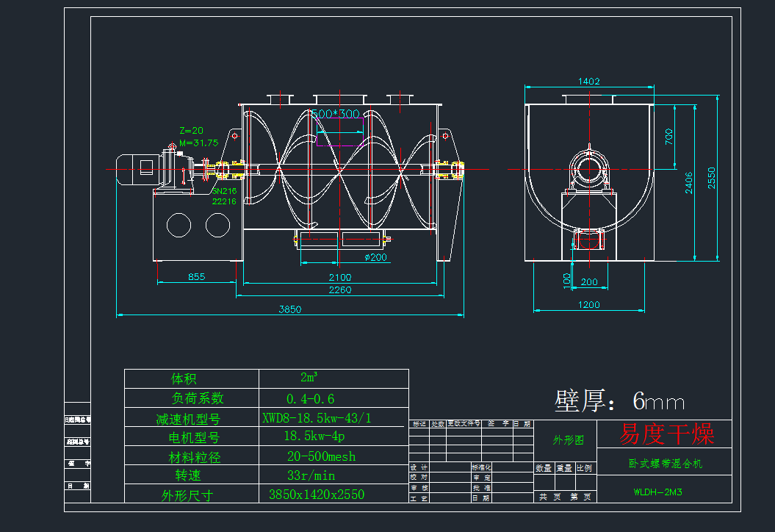This screenshot has height=532, width=775.
Task: Select the 3850 overall length dimension text
Action: pyautogui.click(x=290, y=310)
